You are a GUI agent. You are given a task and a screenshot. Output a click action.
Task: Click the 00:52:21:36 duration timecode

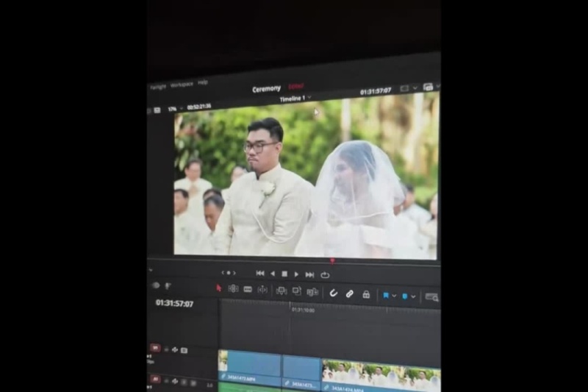coord(198,107)
